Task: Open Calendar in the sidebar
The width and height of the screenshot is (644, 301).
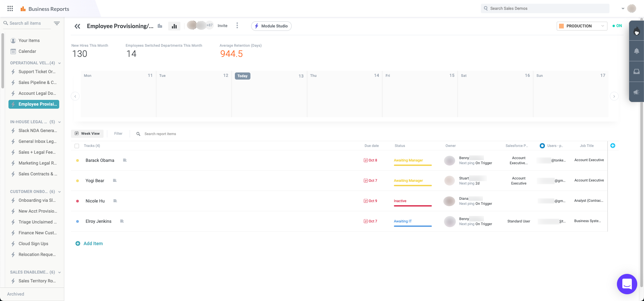Action: point(27,51)
